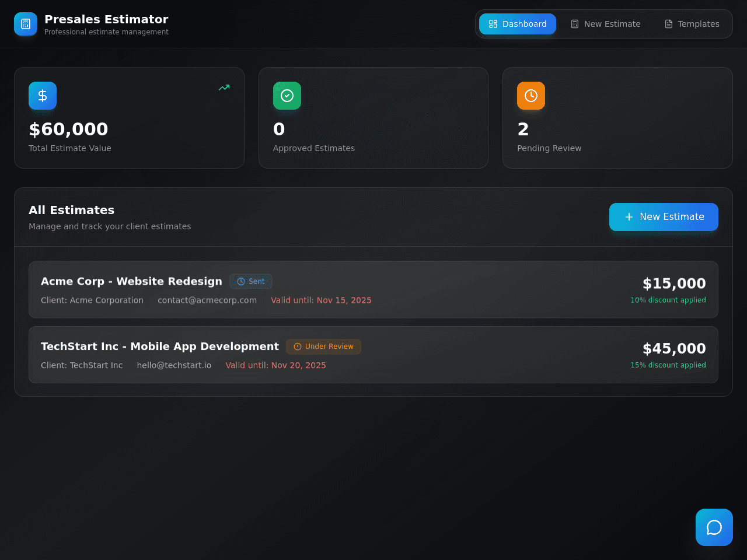This screenshot has height=560, width=747.
Task: Click the Pending Review label
Action: tap(549, 148)
